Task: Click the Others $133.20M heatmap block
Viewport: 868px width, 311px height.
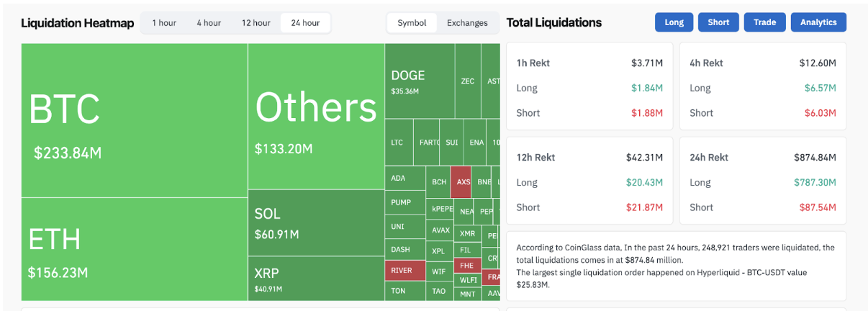Action: [316, 116]
